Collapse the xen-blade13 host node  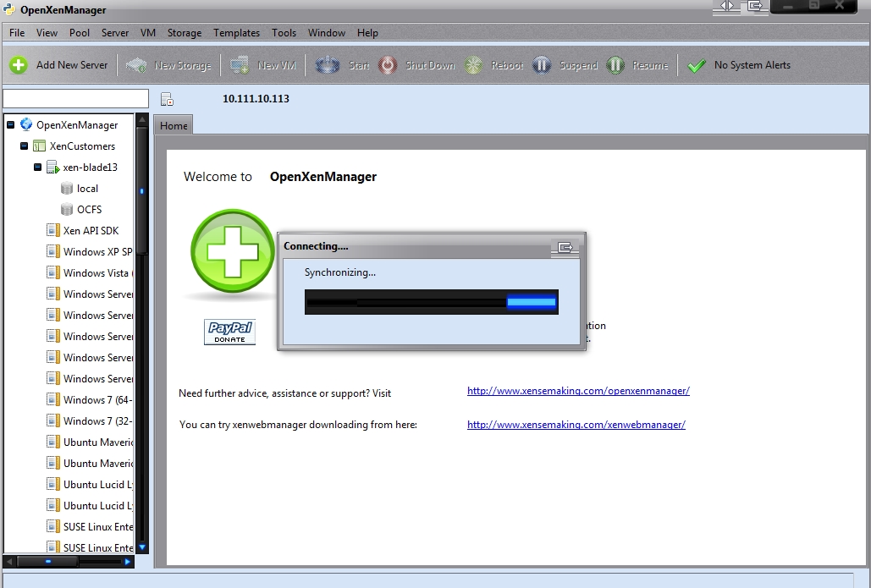tap(38, 168)
